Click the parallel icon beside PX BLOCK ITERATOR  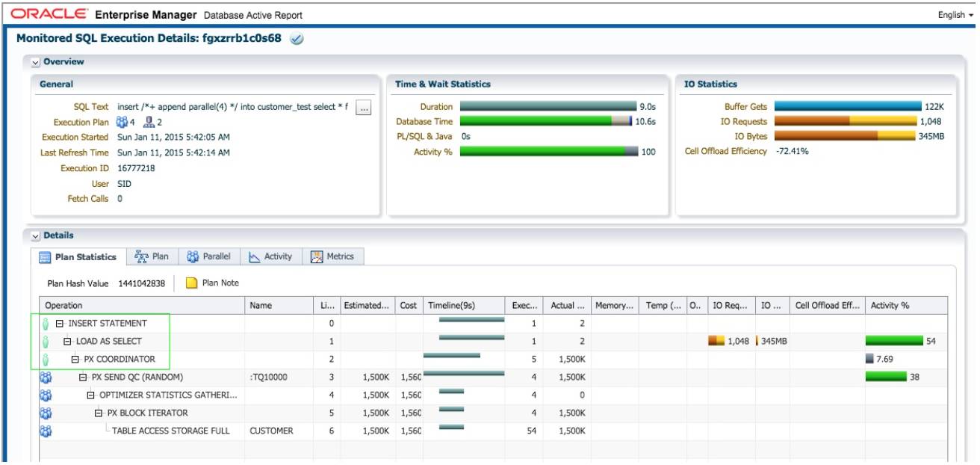click(45, 413)
